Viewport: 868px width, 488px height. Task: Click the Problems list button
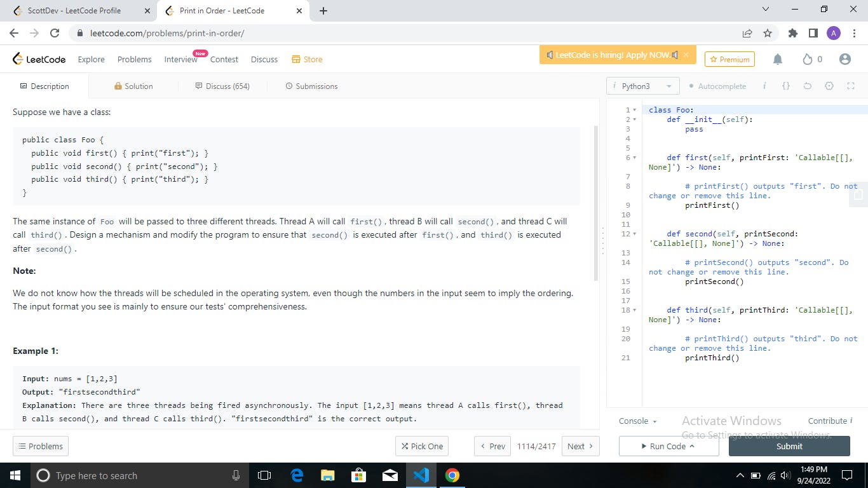41,446
